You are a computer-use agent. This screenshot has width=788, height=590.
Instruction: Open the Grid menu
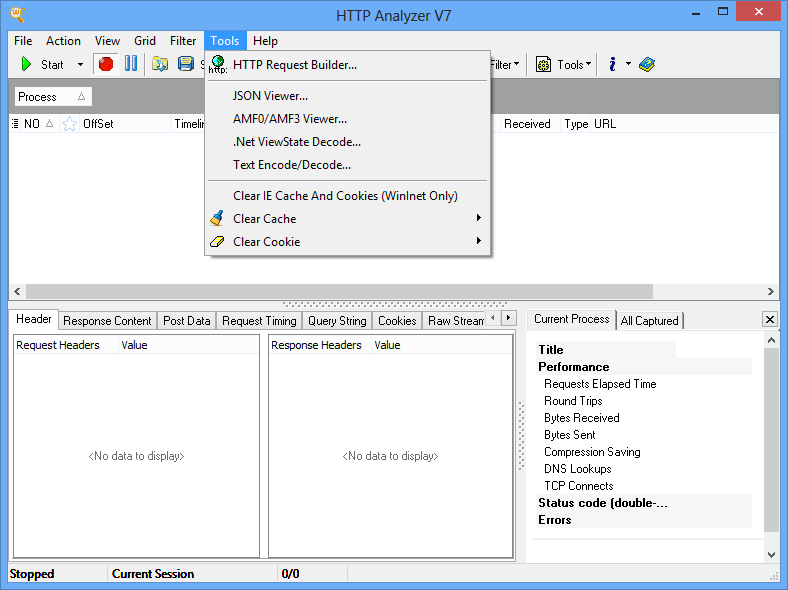tap(145, 41)
